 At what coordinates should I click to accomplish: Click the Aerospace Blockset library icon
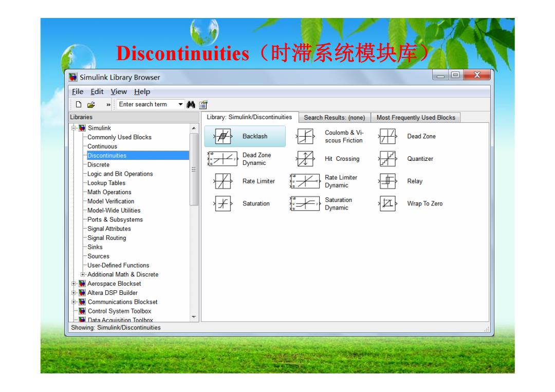82,284
